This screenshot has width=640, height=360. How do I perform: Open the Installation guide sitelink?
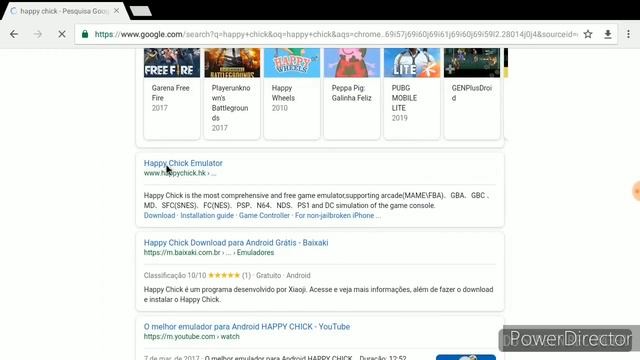coord(207,216)
